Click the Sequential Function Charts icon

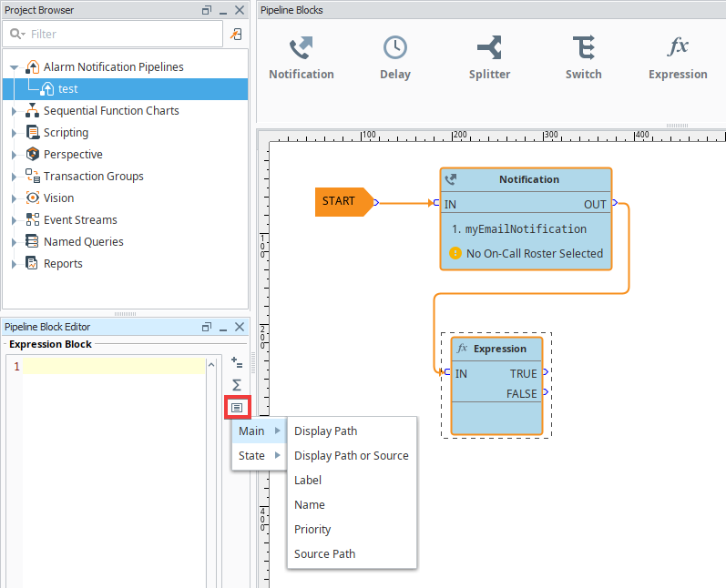tap(33, 110)
